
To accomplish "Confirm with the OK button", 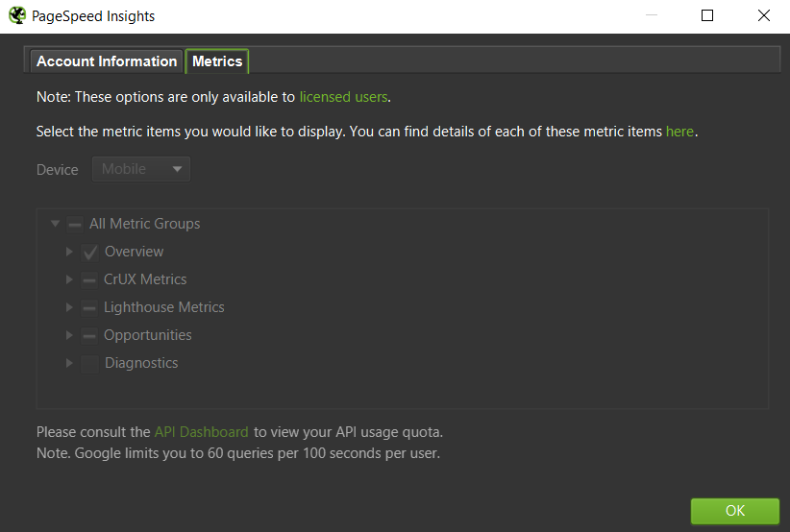I will 734,510.
